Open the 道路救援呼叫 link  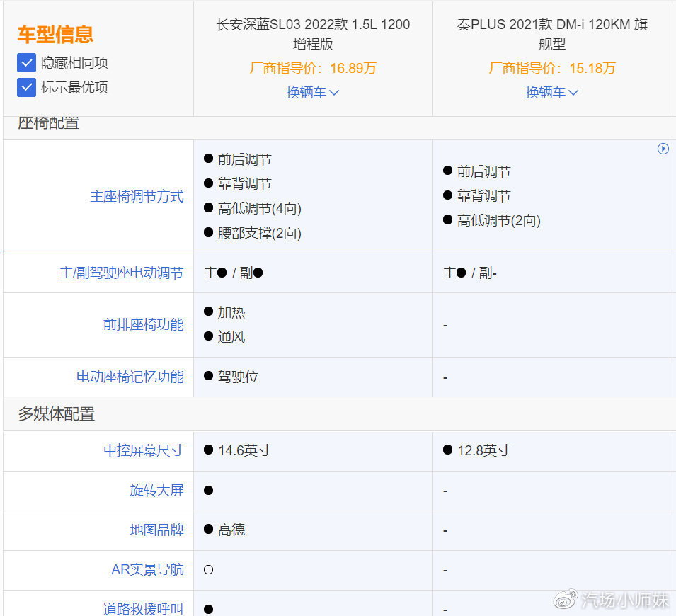144,609
